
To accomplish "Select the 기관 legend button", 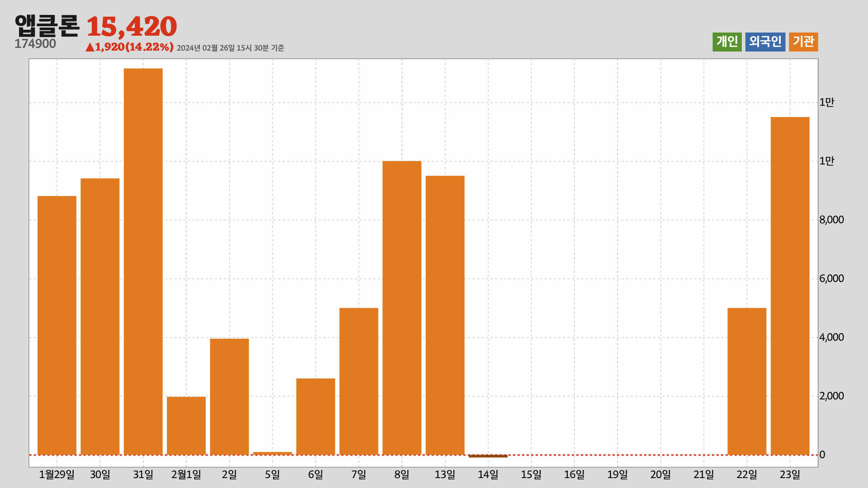I will 803,42.
